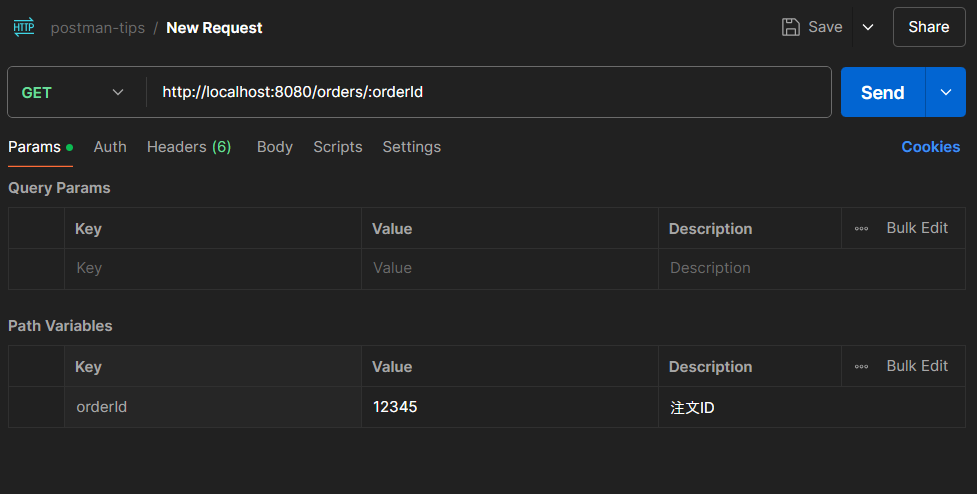Click the Share button
The image size is (977, 494).
[x=928, y=27]
